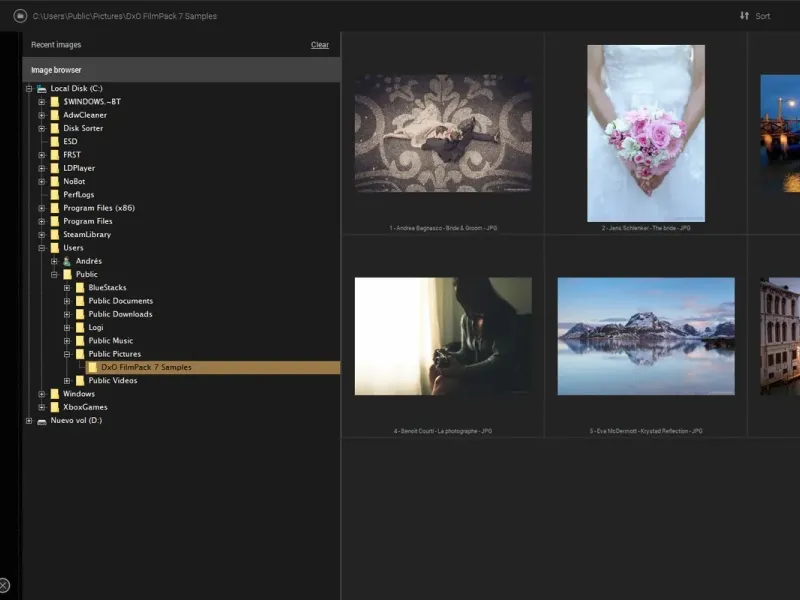Click the SteamLibrary folder icon
Viewport: 800px width, 600px height.
55,234
